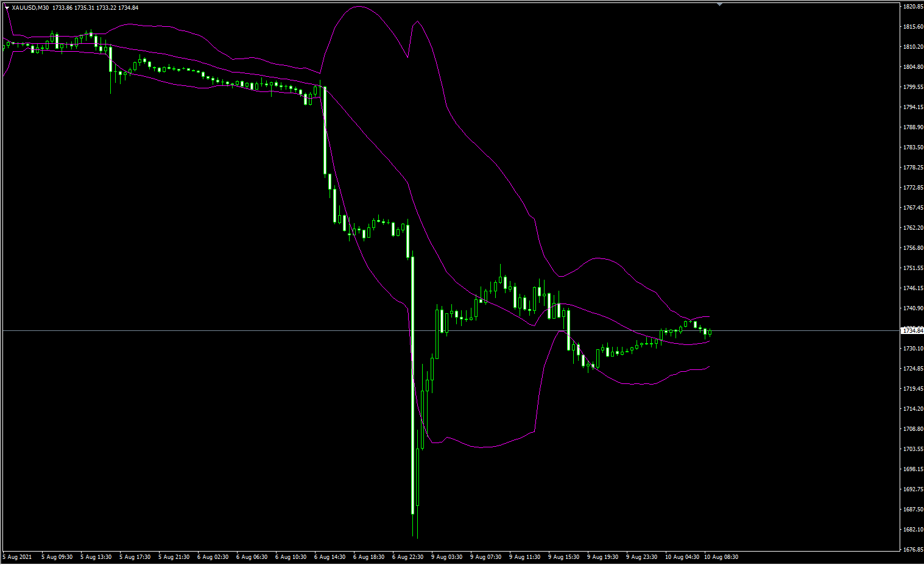The width and height of the screenshot is (924, 565).
Task: Select the '10 Aug 08:30' time label
Action: [721, 557]
